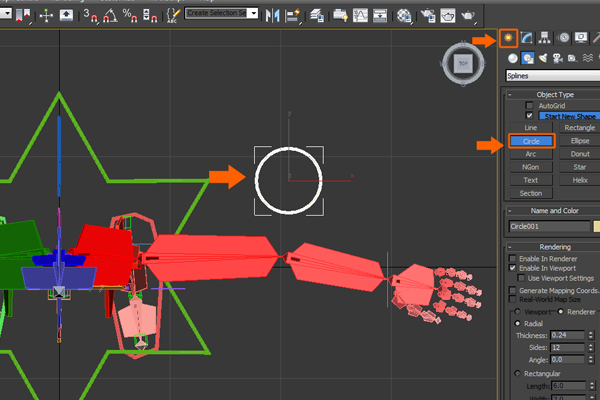600x400 pixels.
Task: Activate Select and Manipulate tool
Action: click(x=46, y=16)
